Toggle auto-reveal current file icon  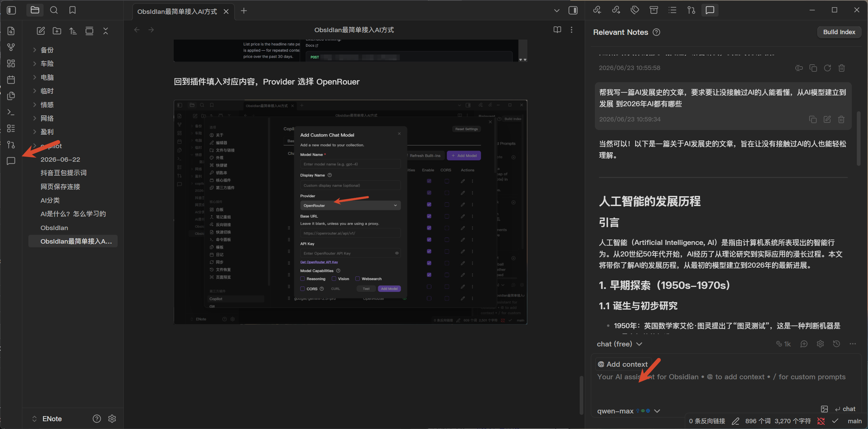[x=89, y=31]
